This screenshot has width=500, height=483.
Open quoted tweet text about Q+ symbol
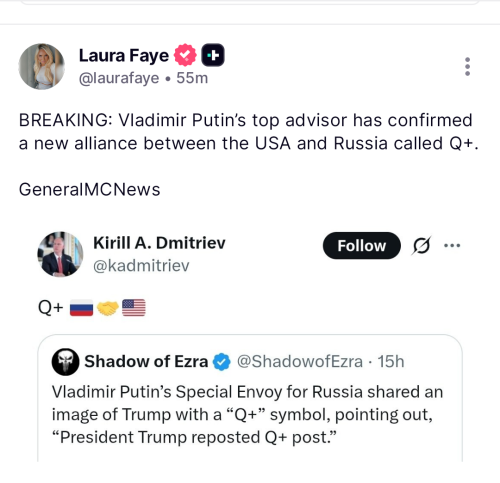coord(247,414)
